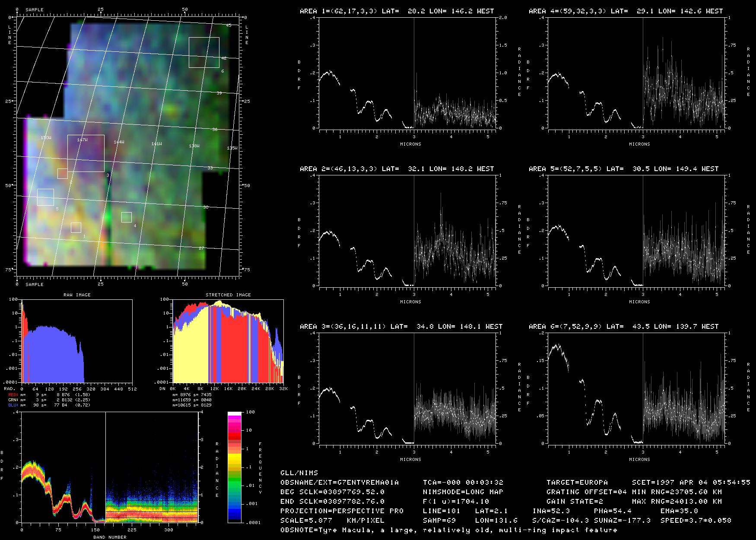
Task: Click the S/CAZ=-104.3 value
Action: point(561,521)
